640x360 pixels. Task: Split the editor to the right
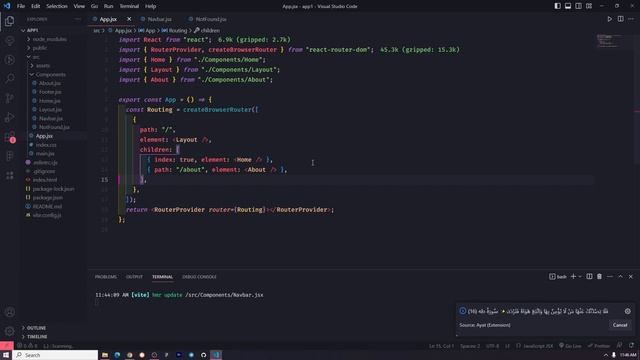point(620,19)
